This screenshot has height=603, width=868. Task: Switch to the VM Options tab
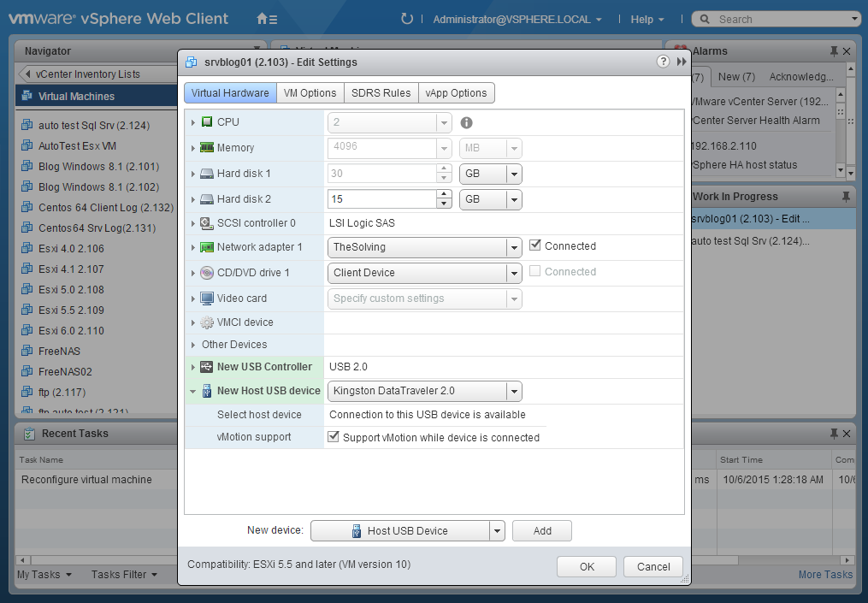310,93
